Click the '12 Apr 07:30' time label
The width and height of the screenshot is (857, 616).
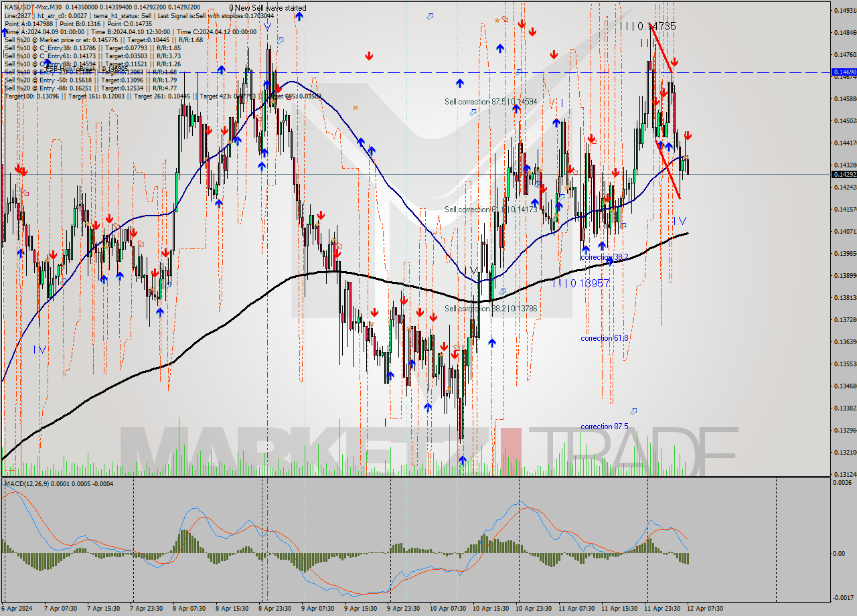pyautogui.click(x=705, y=609)
